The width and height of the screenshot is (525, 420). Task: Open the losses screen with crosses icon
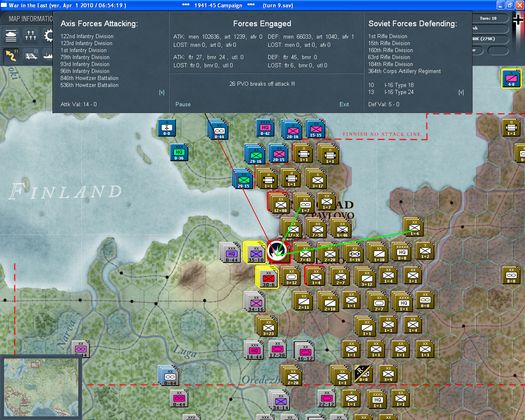click(31, 36)
